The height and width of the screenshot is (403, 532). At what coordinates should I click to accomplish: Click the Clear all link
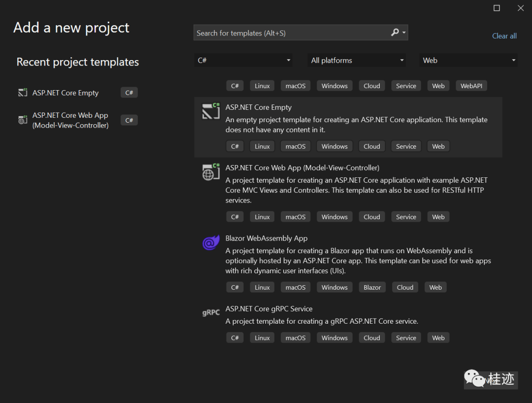[504, 35]
